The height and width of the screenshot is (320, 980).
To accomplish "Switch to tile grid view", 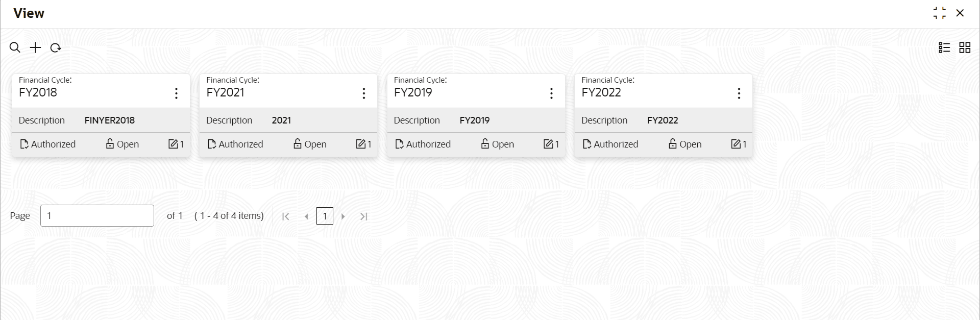I will 965,47.
